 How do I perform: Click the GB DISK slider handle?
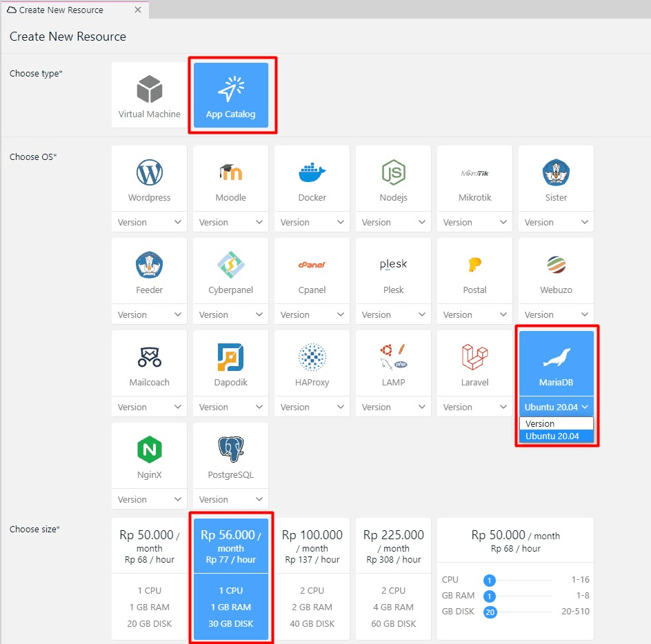(x=490, y=612)
